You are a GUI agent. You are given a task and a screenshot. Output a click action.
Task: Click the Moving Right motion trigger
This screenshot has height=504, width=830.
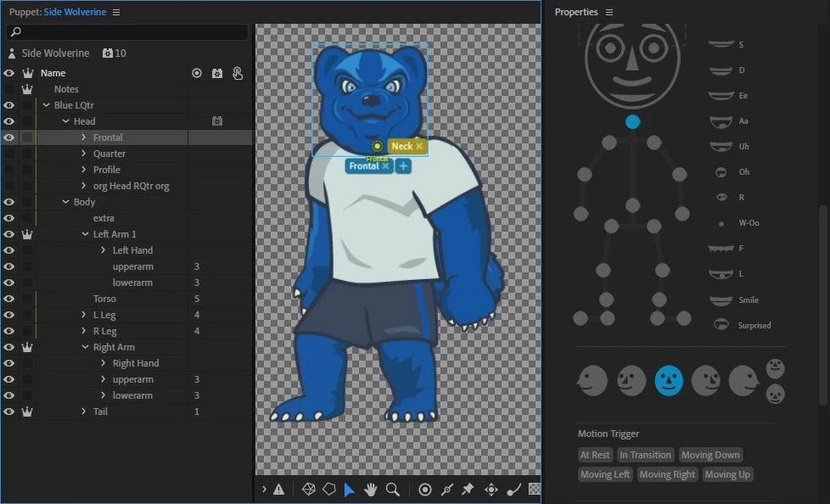667,474
